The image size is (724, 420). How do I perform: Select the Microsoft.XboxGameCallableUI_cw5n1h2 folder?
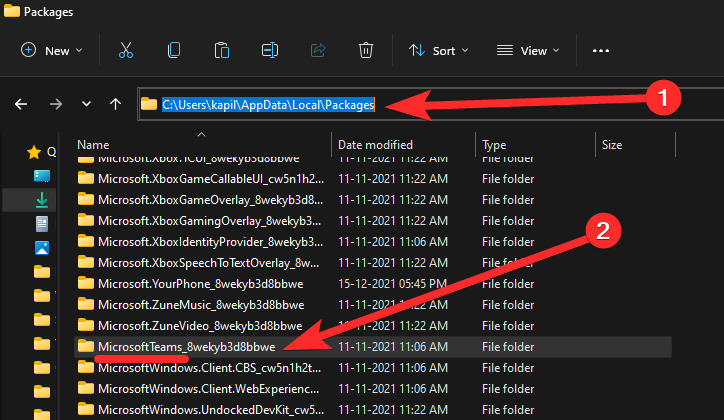pos(211,179)
